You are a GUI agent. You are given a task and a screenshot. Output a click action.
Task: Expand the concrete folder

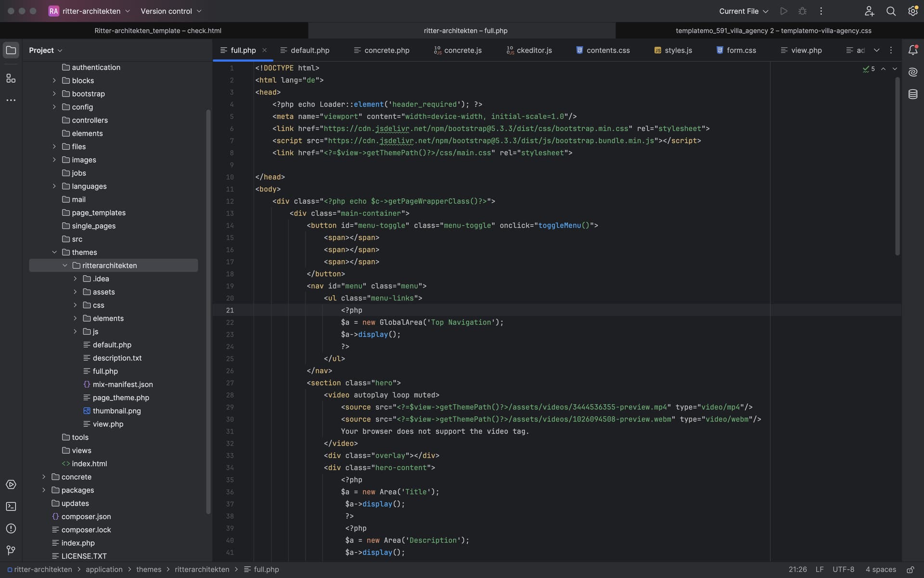tap(44, 477)
